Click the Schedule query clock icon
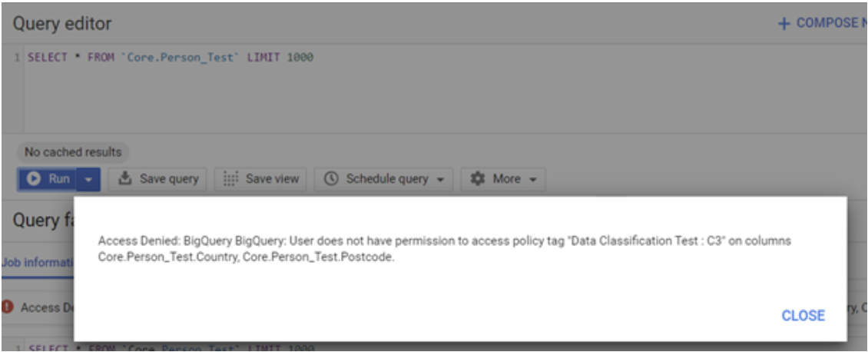 pyautogui.click(x=331, y=178)
